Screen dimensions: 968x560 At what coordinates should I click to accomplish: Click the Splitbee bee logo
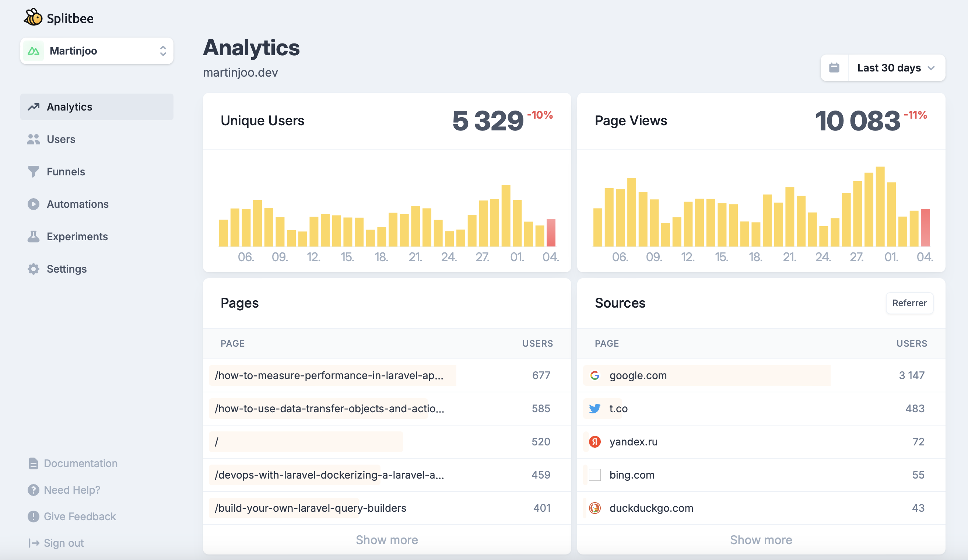33,17
